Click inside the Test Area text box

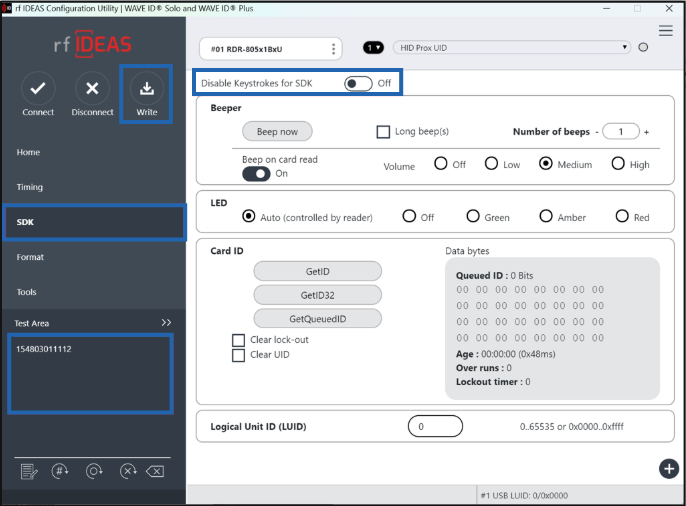tap(91, 374)
